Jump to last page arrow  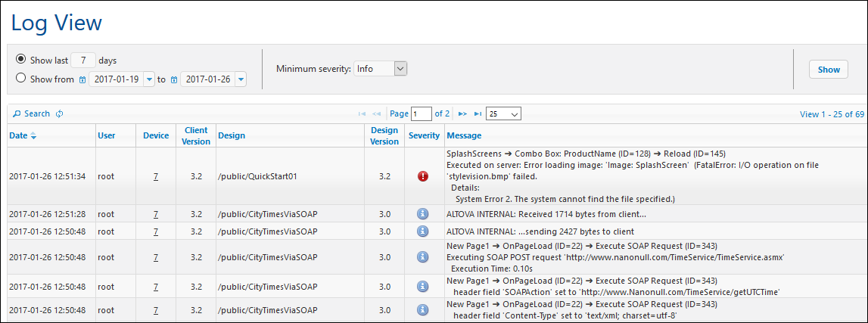tap(478, 114)
